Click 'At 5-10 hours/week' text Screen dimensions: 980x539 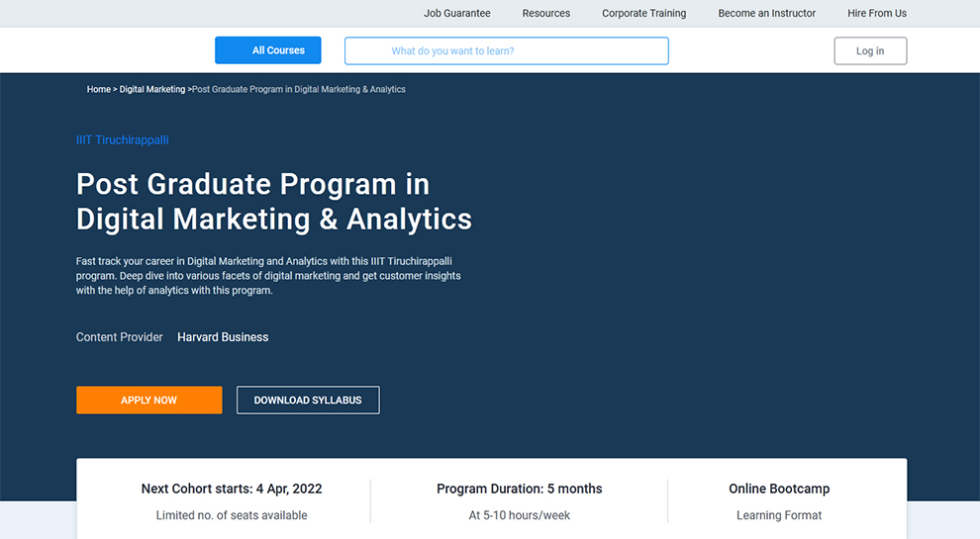point(520,515)
